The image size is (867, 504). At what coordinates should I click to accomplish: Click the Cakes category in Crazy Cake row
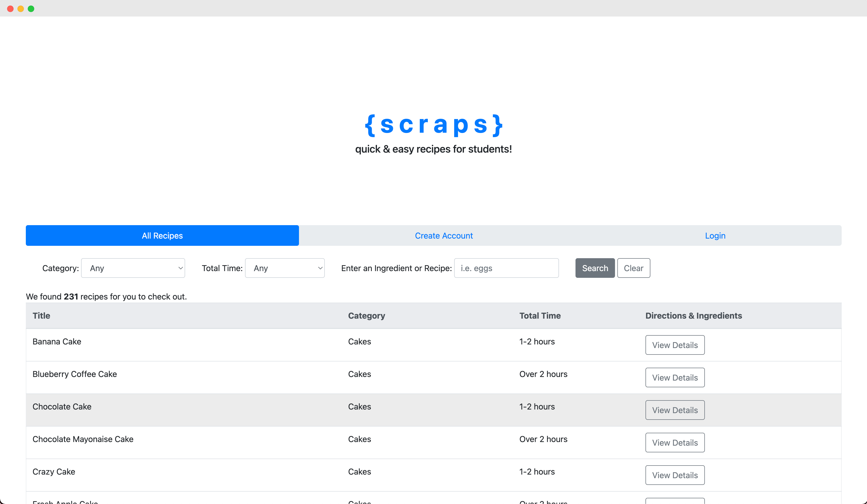[359, 471]
